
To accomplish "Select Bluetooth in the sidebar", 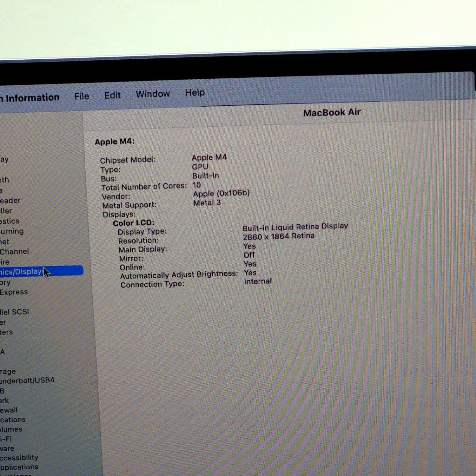I will pos(4,180).
